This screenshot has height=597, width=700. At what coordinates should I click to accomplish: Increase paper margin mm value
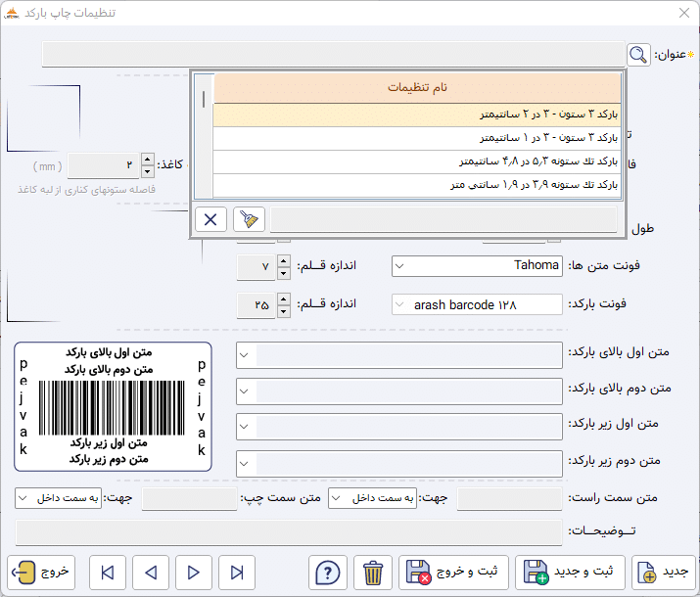pyautogui.click(x=147, y=160)
